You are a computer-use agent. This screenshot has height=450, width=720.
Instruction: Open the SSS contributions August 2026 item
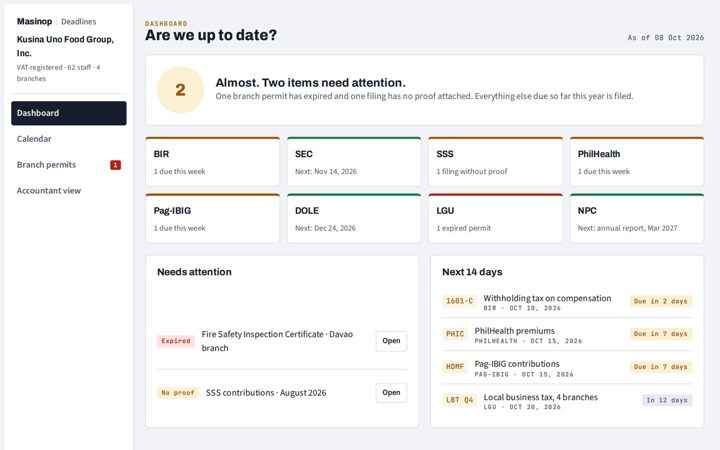391,393
